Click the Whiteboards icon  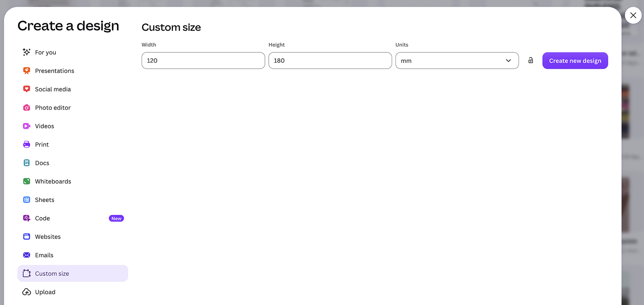point(27,181)
